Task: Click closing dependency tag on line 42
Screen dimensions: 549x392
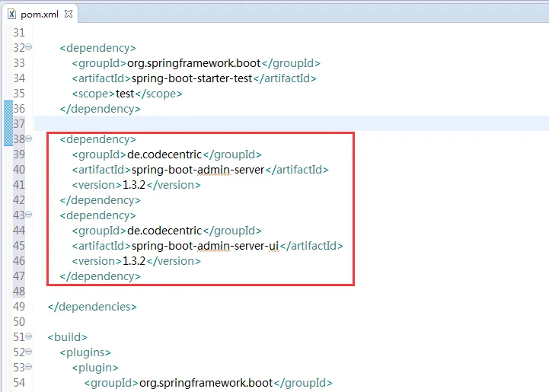Action: tap(101, 200)
